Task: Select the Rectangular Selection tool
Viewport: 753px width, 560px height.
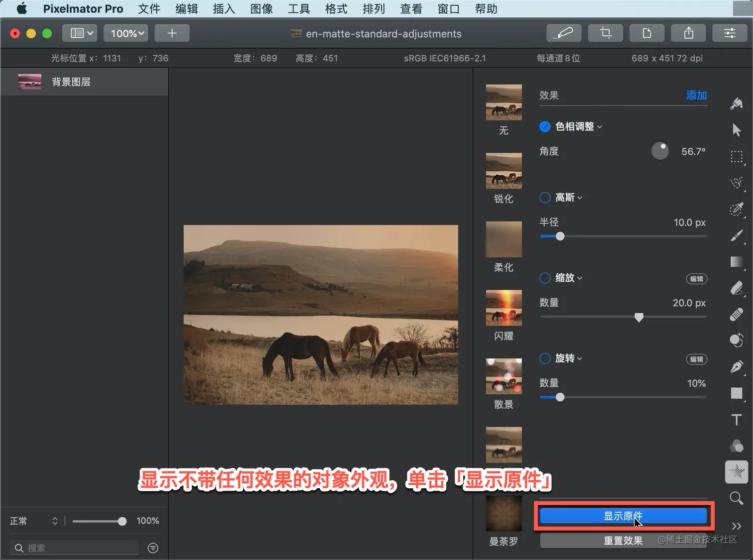Action: pos(737,157)
